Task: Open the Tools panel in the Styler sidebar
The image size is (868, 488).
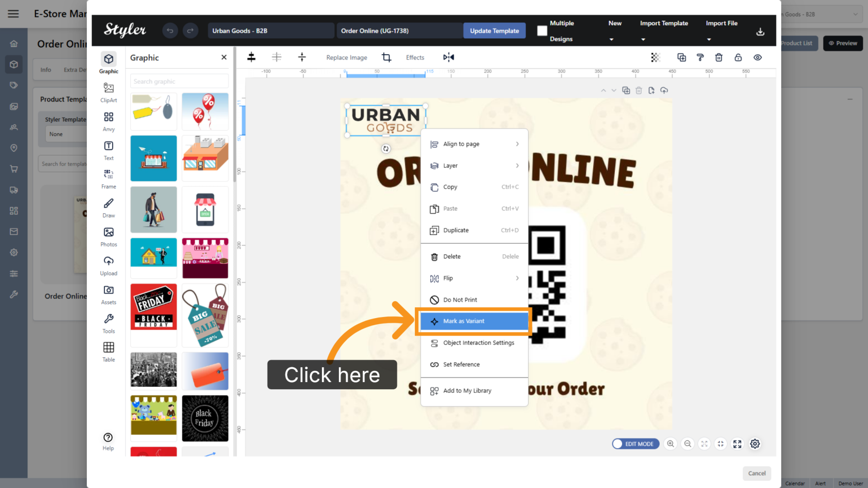Action: point(109,323)
